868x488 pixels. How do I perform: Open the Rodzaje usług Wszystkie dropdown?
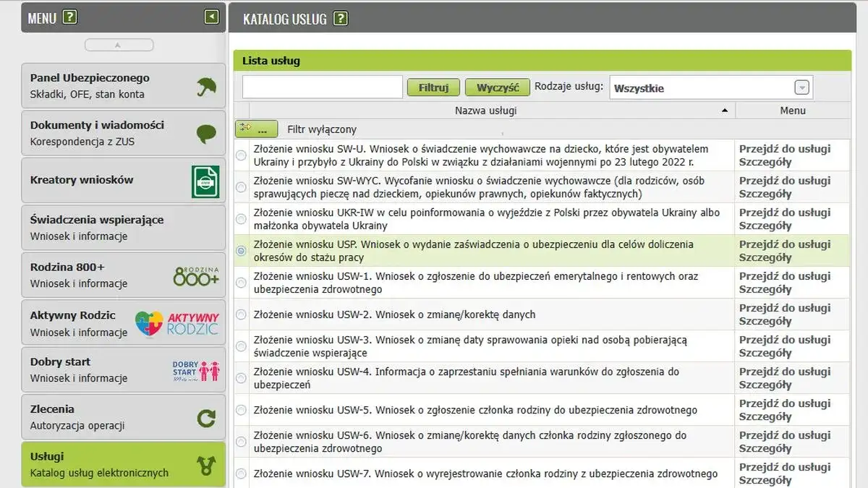(x=801, y=87)
